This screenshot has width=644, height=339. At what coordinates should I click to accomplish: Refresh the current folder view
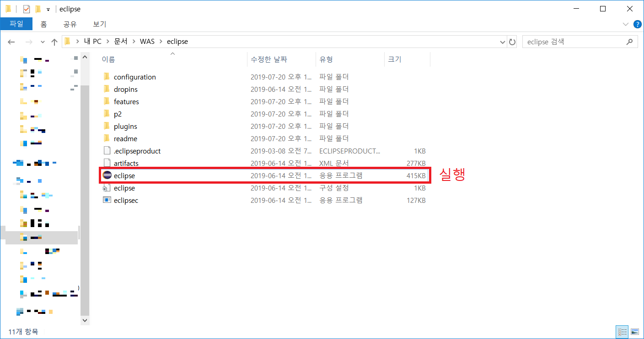pyautogui.click(x=512, y=42)
